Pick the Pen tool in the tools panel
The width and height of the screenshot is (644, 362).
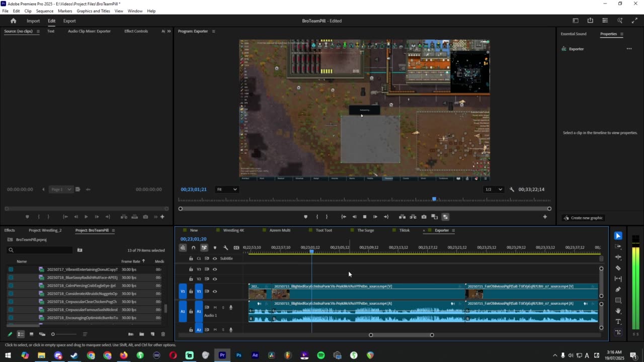[618, 290]
